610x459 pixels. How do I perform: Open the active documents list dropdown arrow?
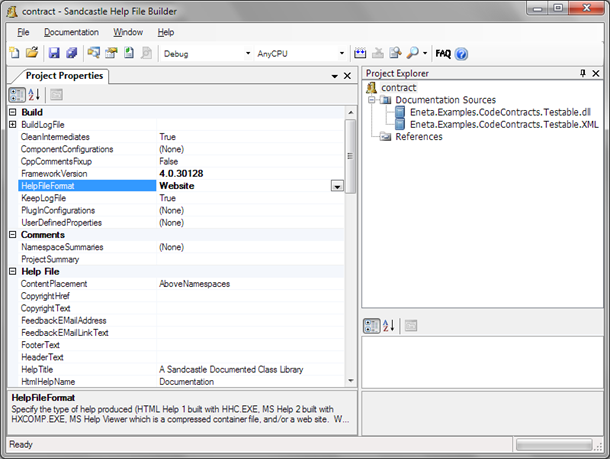(x=335, y=76)
